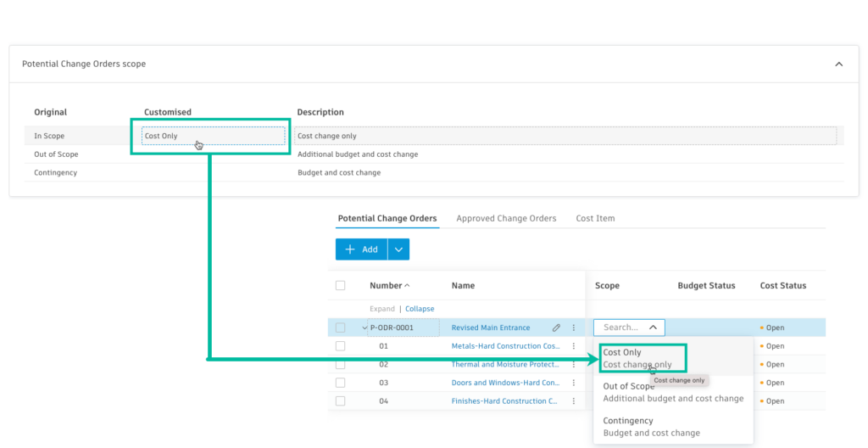Screen dimensions: 868x448
Task: Open the Cost Item tab
Action: pos(595,218)
